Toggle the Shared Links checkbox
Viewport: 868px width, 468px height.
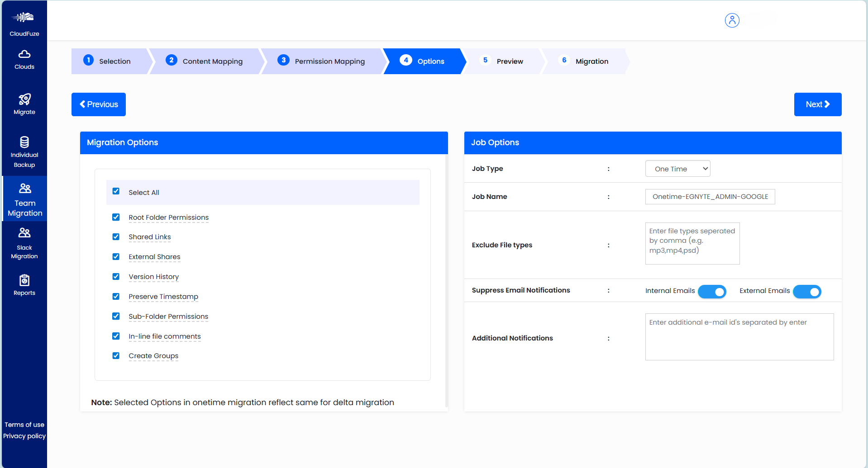tap(116, 236)
